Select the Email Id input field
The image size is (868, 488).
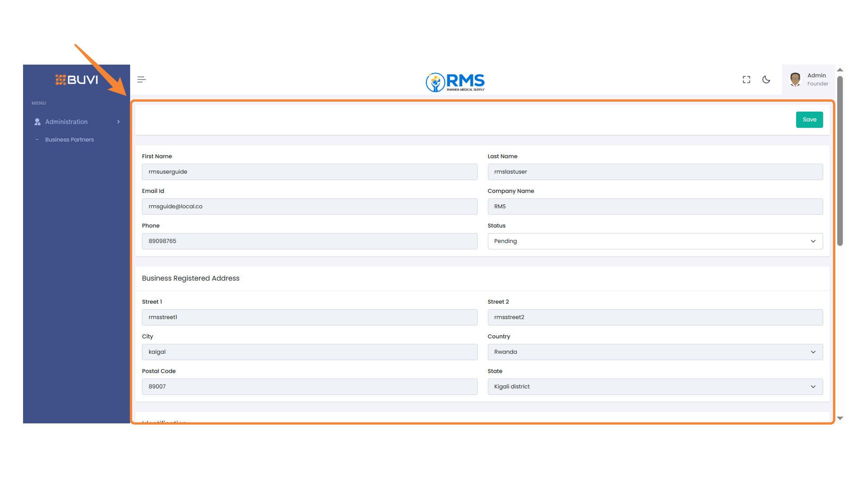[x=309, y=206]
